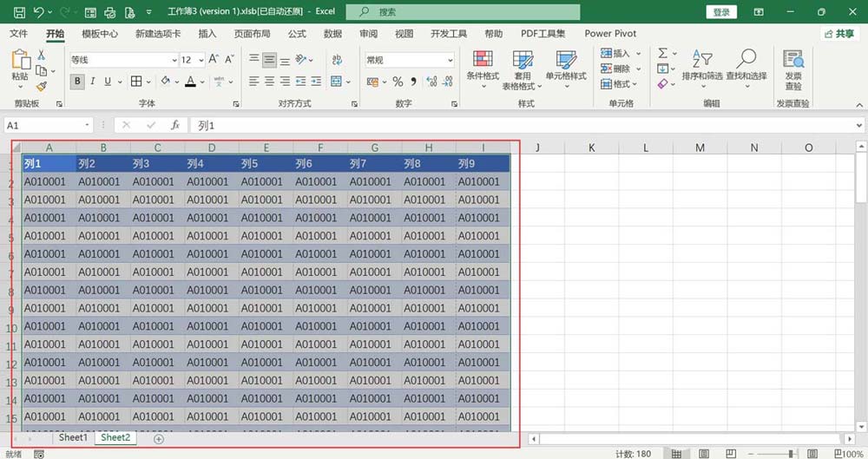Toggle Italic formatting button
The width and height of the screenshot is (868, 459).
93,82
